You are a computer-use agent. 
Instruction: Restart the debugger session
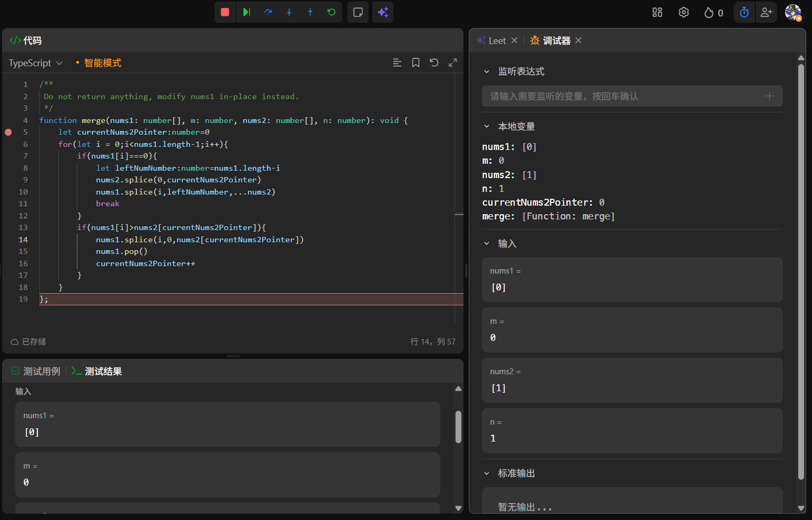(x=332, y=12)
